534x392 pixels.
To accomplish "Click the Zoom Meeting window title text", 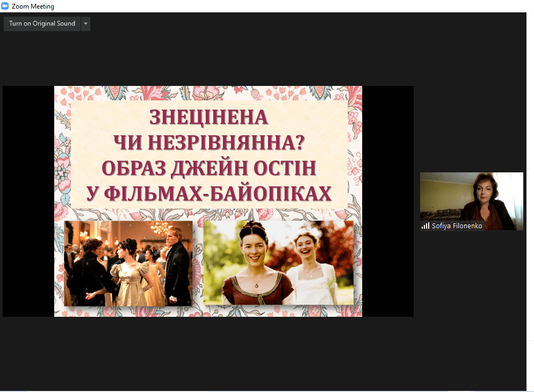I will [33, 6].
